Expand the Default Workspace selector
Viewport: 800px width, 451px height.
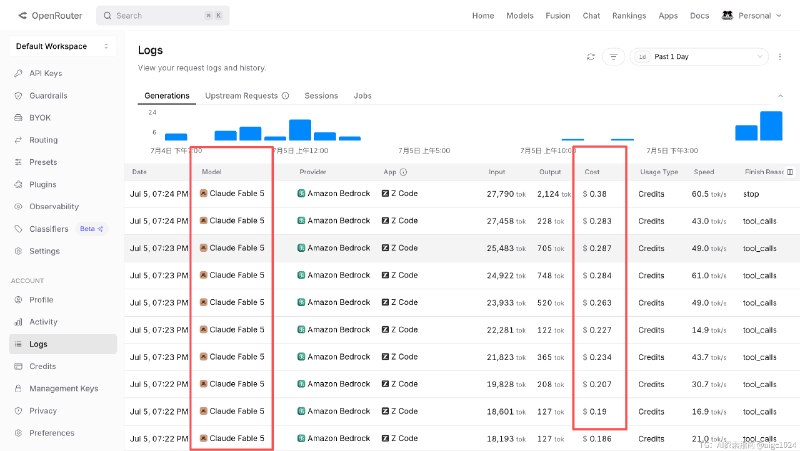tap(62, 46)
